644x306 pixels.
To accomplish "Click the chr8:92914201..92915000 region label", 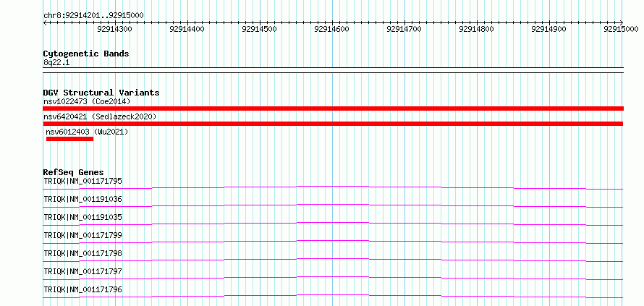I will pyautogui.click(x=93, y=15).
